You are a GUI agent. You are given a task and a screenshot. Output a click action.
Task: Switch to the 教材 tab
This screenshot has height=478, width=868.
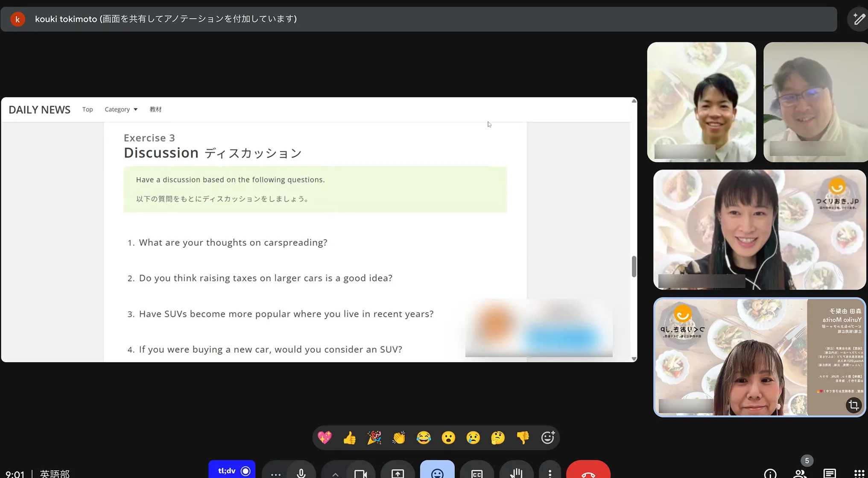tap(155, 109)
